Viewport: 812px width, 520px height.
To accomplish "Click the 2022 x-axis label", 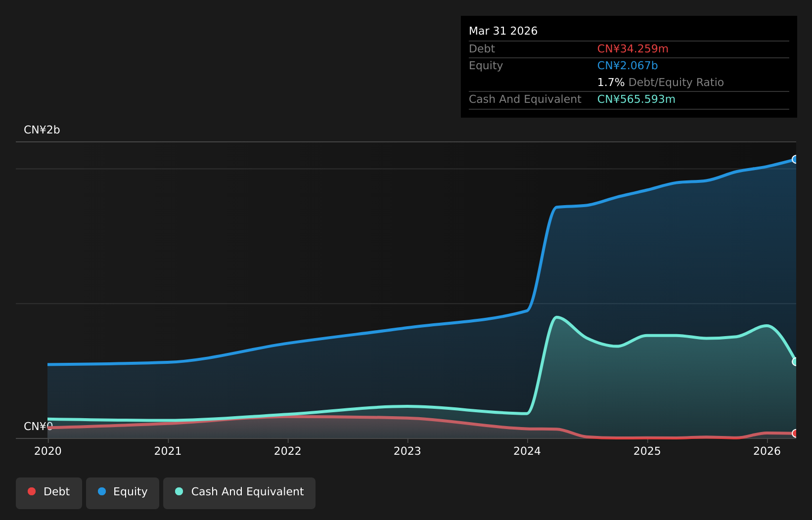I will (x=288, y=451).
